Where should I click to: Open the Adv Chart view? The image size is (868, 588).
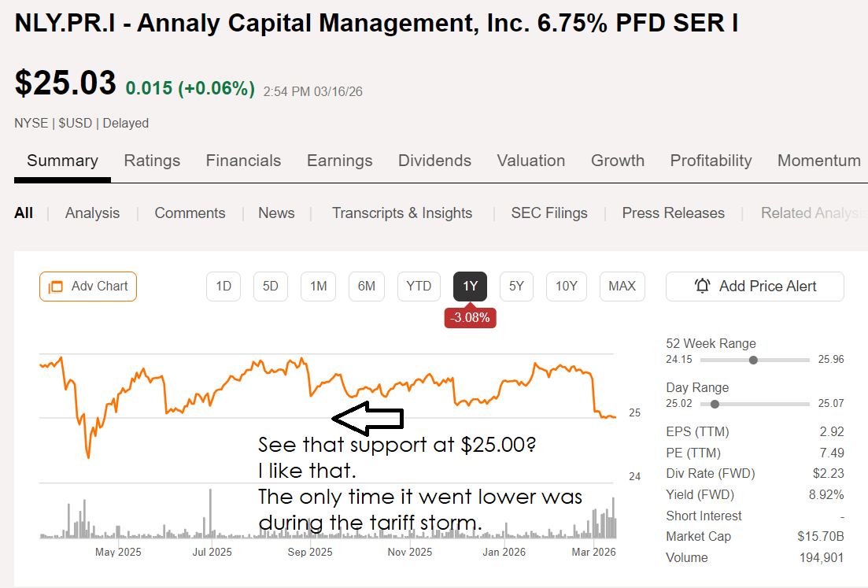click(x=88, y=287)
